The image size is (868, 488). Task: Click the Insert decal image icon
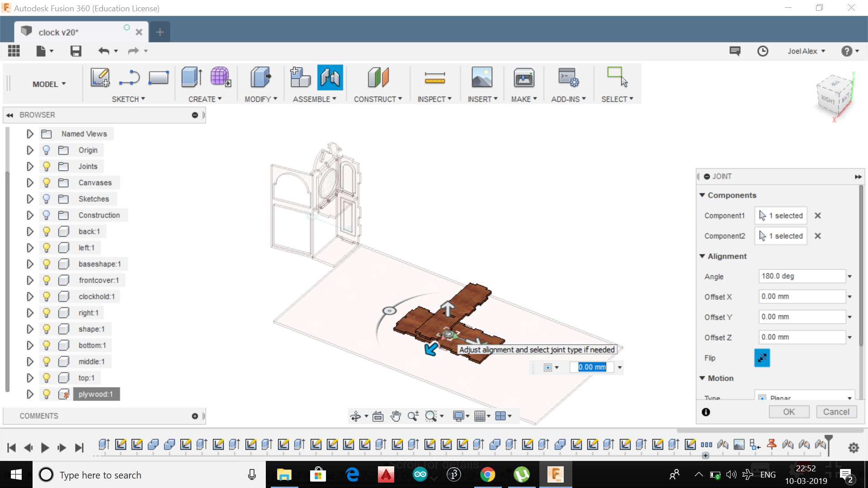coord(482,78)
